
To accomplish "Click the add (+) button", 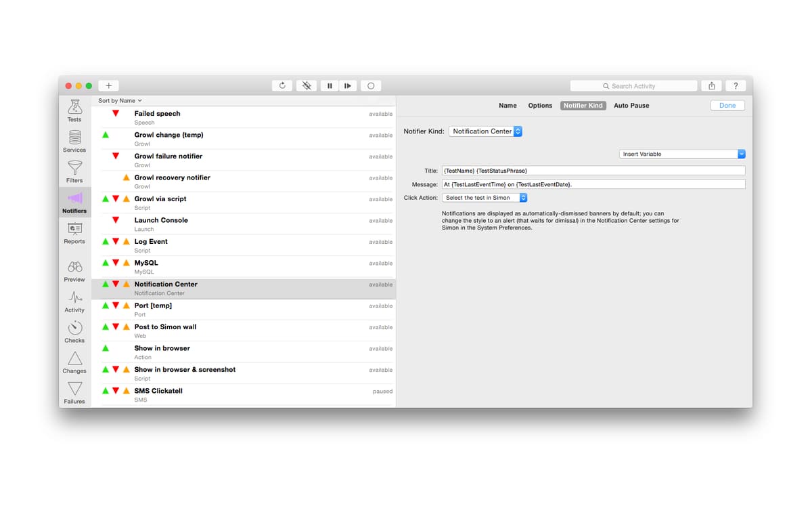I will [x=108, y=86].
